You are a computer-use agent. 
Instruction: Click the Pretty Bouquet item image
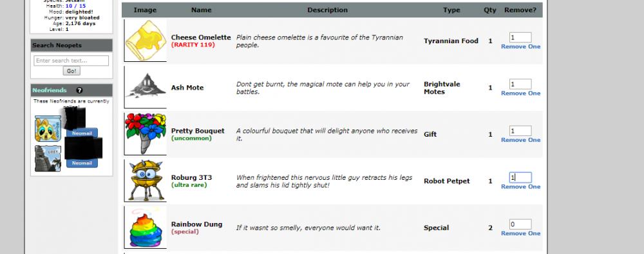click(146, 134)
